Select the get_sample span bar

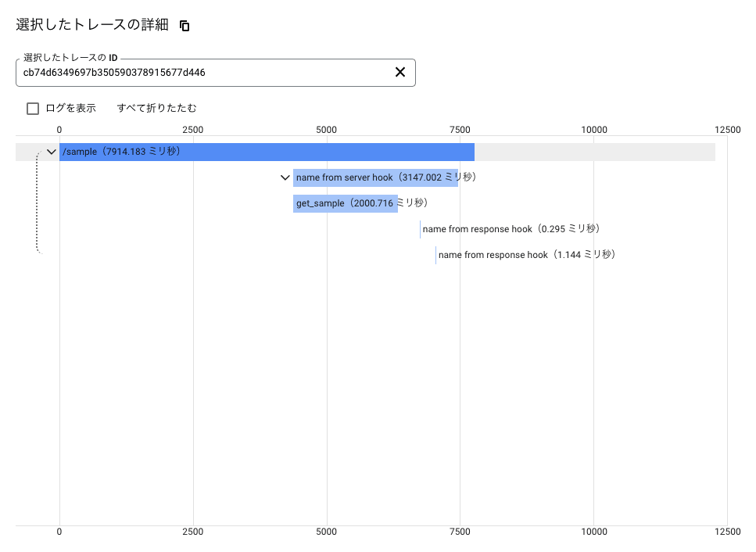[x=346, y=203]
